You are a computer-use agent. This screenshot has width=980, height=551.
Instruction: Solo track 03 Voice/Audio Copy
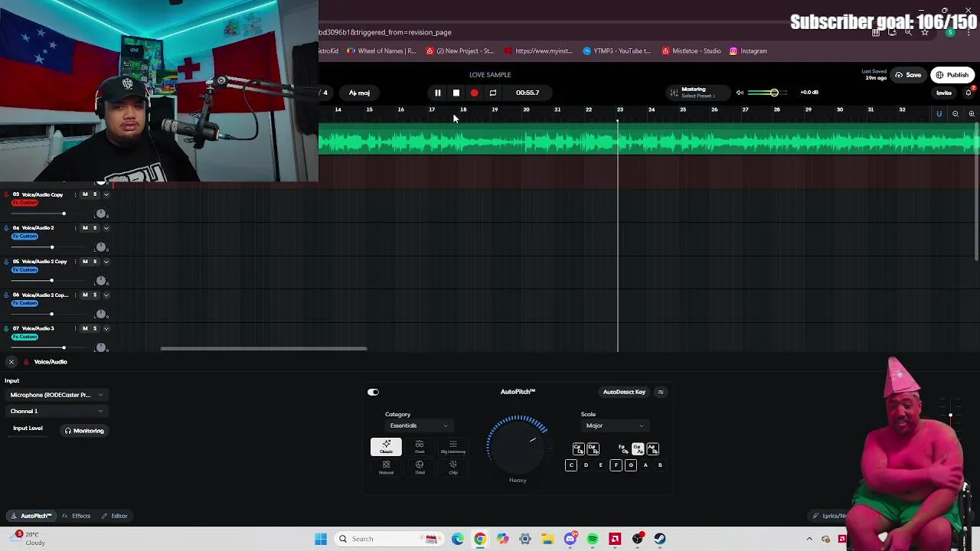pyautogui.click(x=95, y=194)
